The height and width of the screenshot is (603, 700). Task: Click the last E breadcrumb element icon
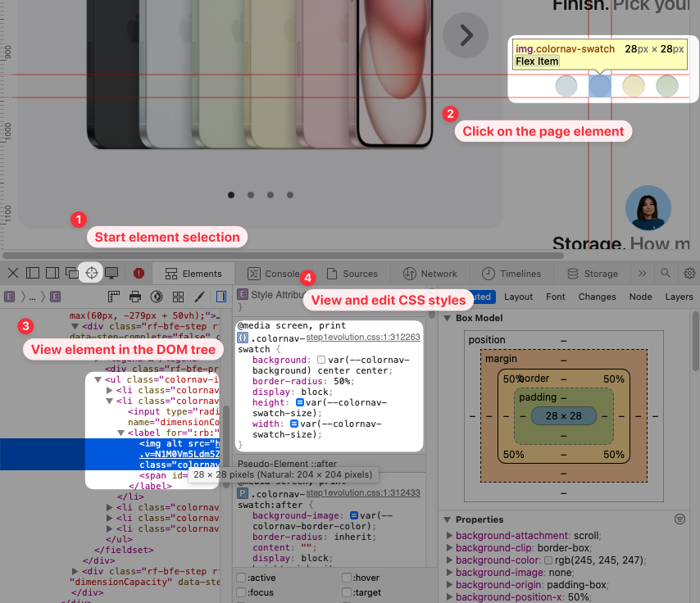pyautogui.click(x=56, y=297)
